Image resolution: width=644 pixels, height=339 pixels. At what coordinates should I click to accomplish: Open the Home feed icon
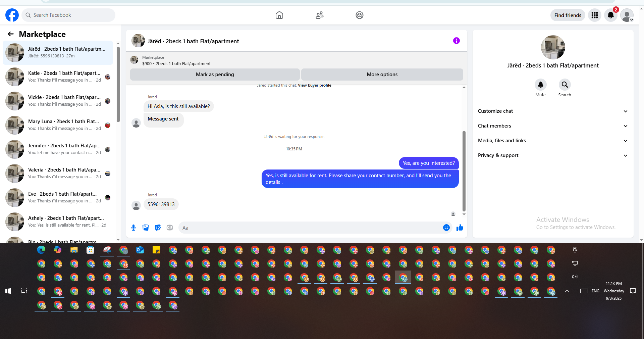[x=279, y=15]
